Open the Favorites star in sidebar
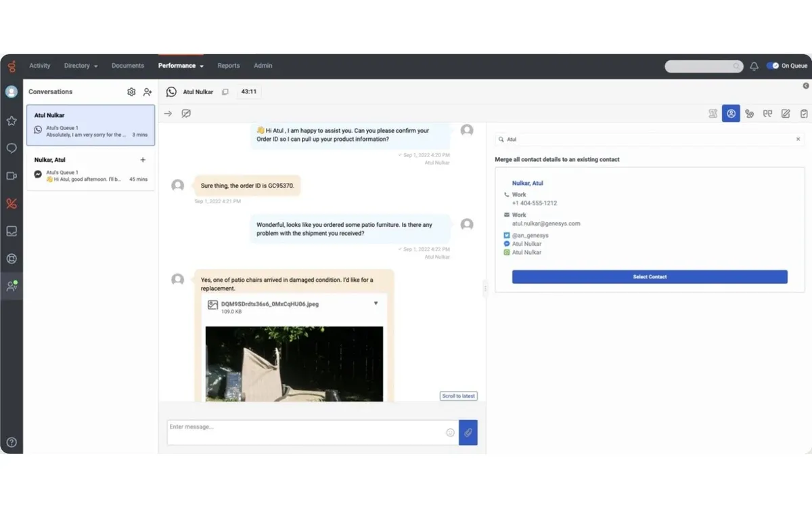 (x=12, y=121)
